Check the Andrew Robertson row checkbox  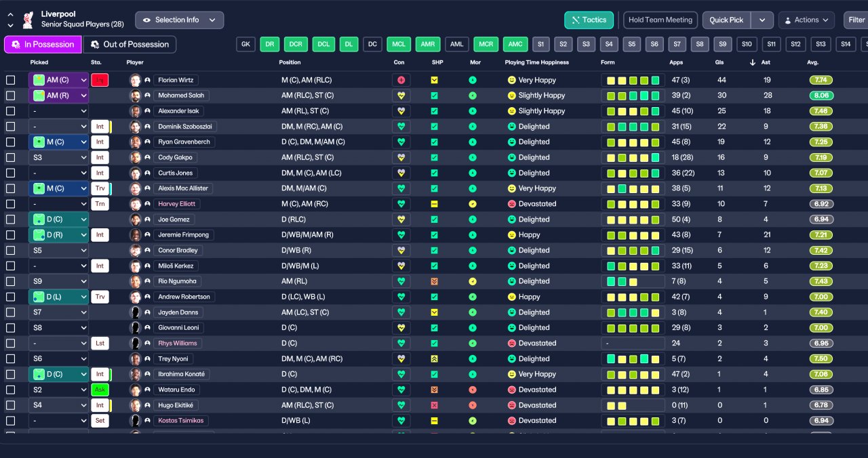pyautogui.click(x=10, y=297)
